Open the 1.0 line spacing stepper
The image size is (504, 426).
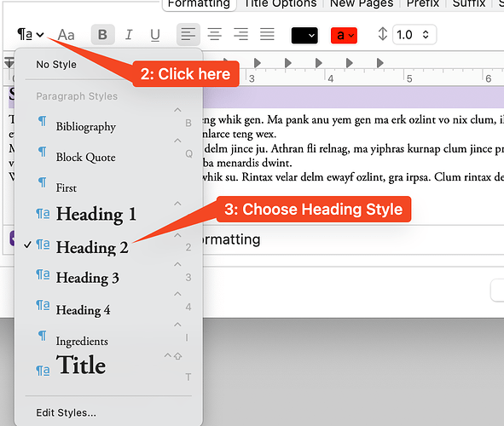[414, 34]
